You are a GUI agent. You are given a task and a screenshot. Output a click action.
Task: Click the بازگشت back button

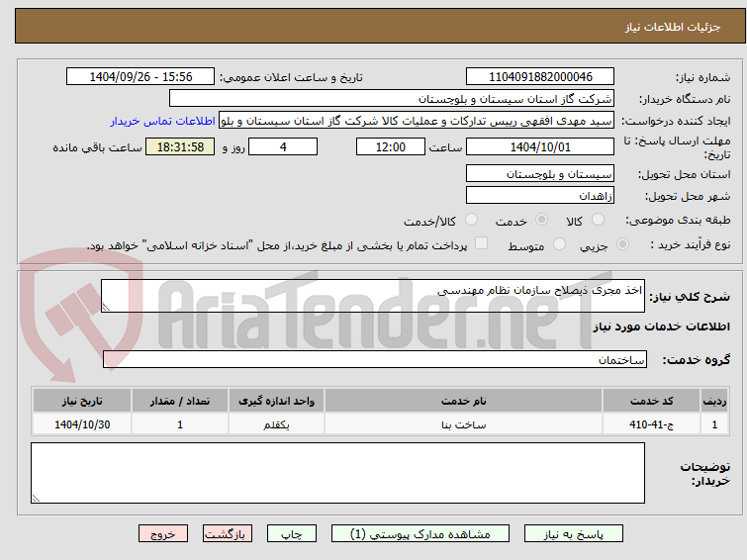[228, 534]
